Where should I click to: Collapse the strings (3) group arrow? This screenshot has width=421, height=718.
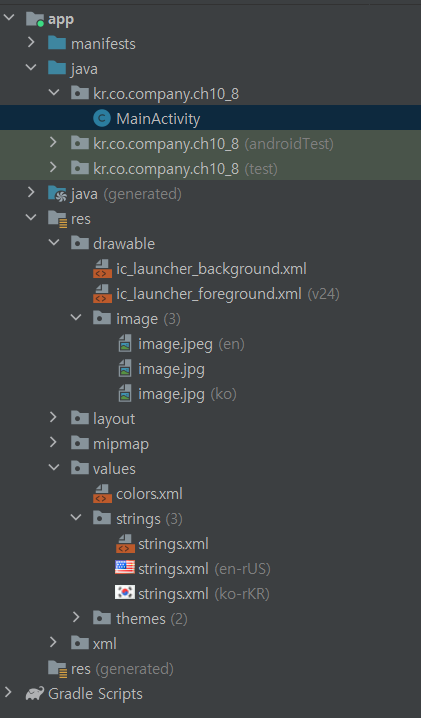point(76,518)
